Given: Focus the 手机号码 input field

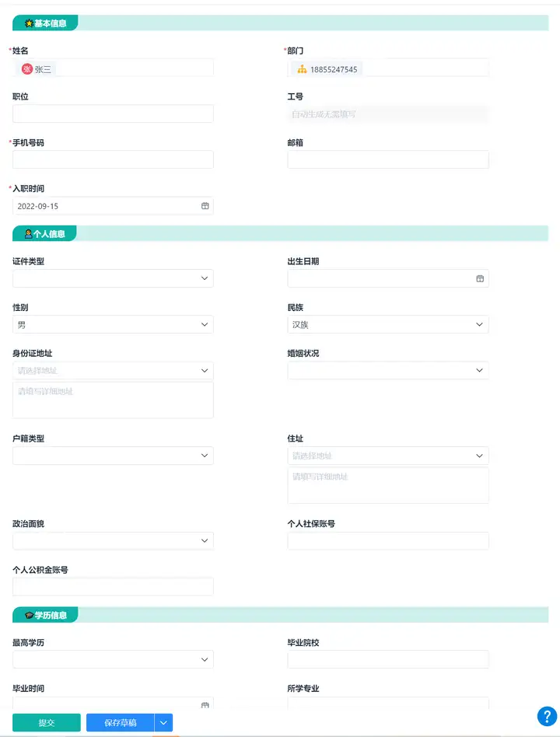Looking at the screenshot, I should pyautogui.click(x=113, y=160).
